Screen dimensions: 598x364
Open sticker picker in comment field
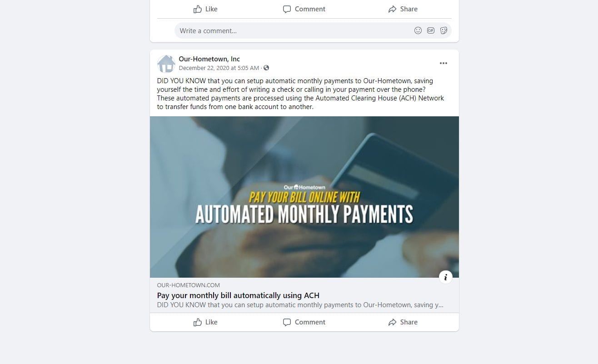[444, 30]
